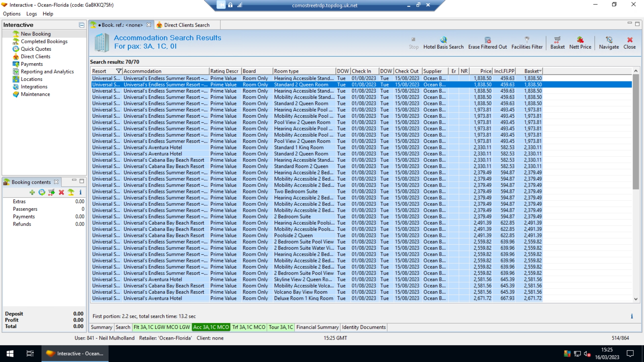Maximize the Booking contents panel
This screenshot has height=362, width=644.
tap(82, 181)
